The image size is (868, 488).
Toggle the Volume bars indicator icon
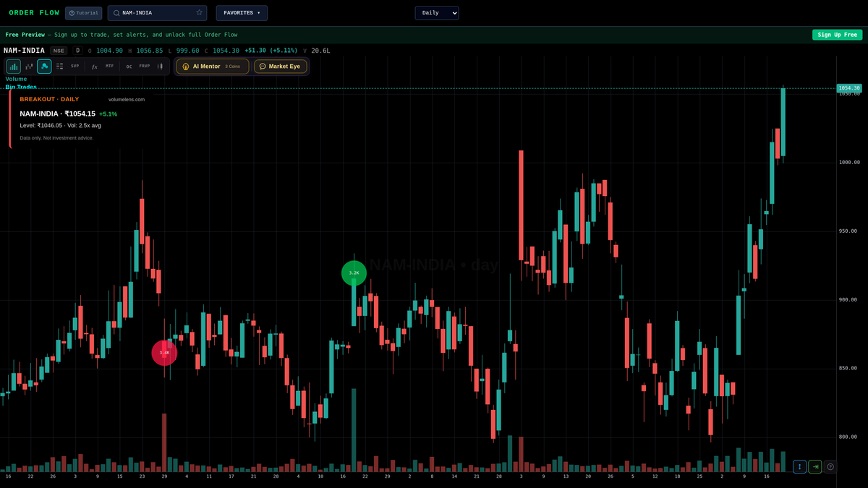pos(14,67)
